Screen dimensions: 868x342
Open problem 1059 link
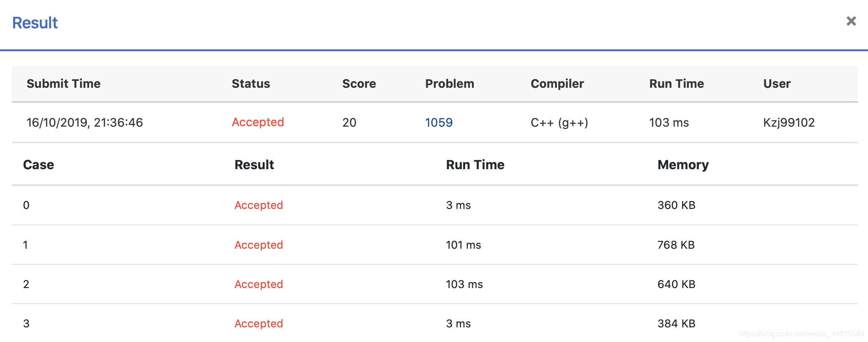pyautogui.click(x=439, y=123)
